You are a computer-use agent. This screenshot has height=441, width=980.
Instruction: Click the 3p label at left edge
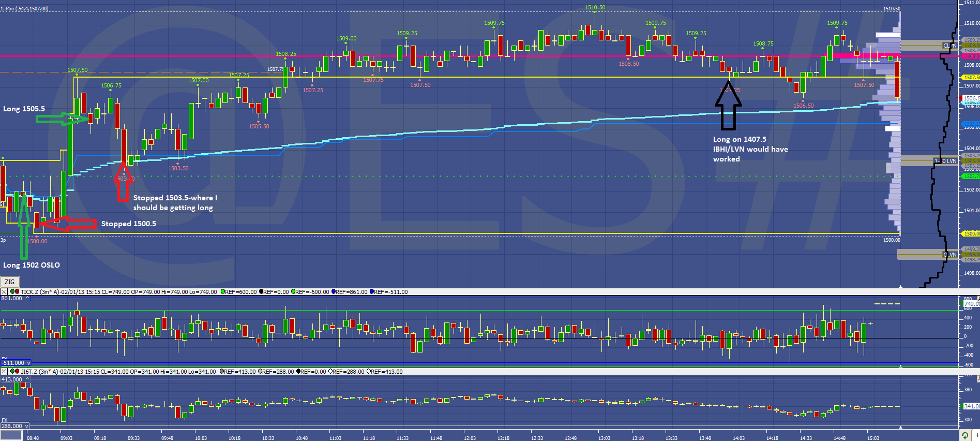click(x=3, y=240)
